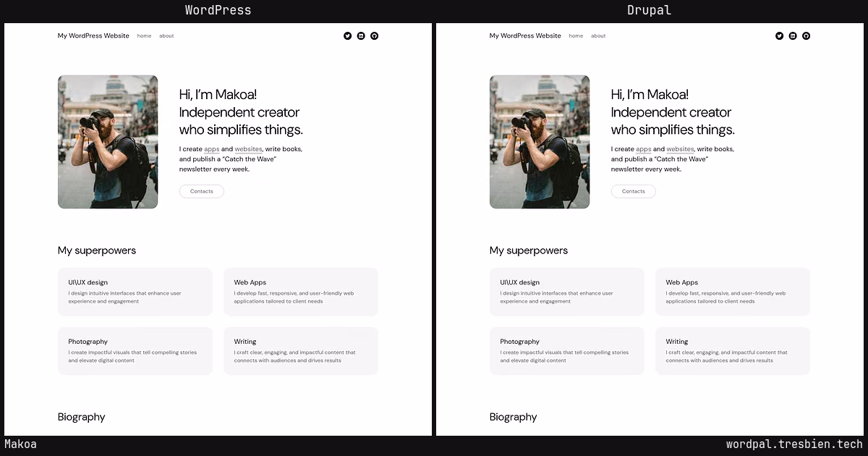
Task: Follow the 'apps' link in Drupal panel
Action: click(x=643, y=149)
